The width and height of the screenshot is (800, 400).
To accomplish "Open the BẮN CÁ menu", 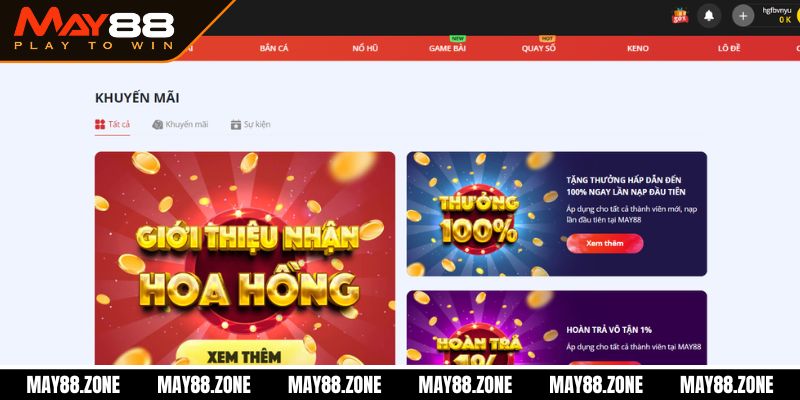I will pos(274,48).
